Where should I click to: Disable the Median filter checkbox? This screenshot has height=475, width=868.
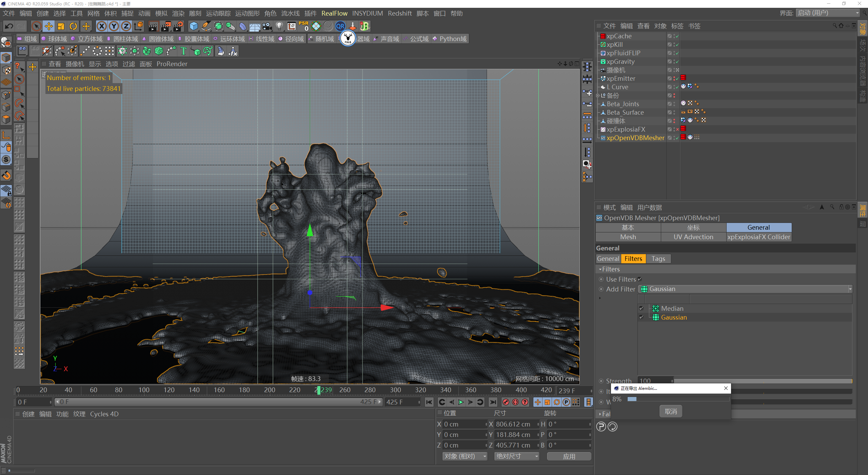coord(641,308)
